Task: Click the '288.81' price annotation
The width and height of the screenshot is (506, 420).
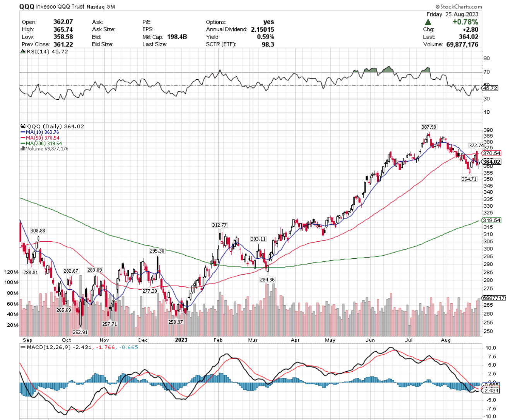Action: 31,273
